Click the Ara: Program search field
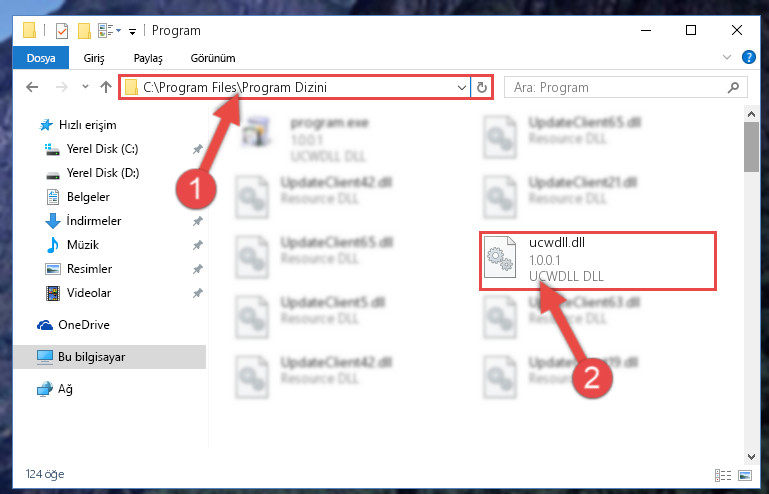 pyautogui.click(x=625, y=87)
